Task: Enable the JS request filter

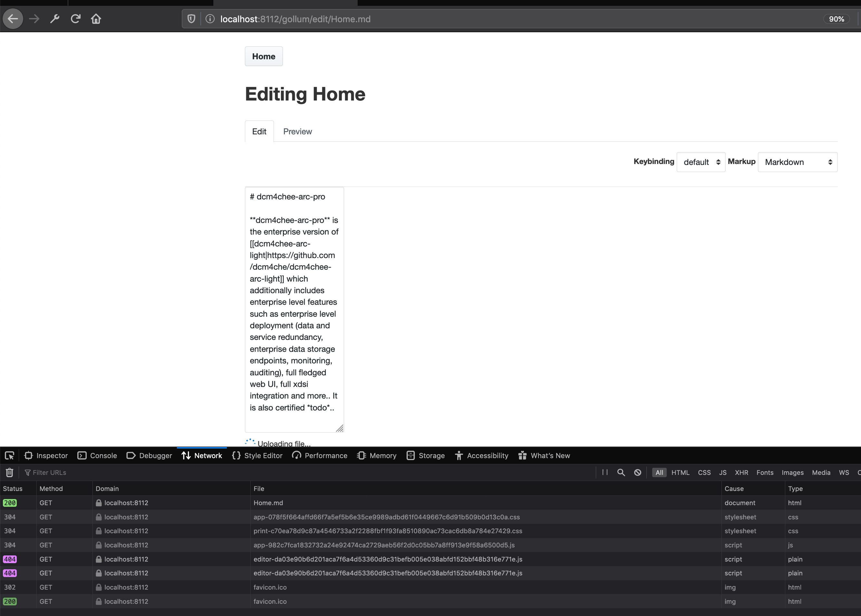Action: coord(722,472)
